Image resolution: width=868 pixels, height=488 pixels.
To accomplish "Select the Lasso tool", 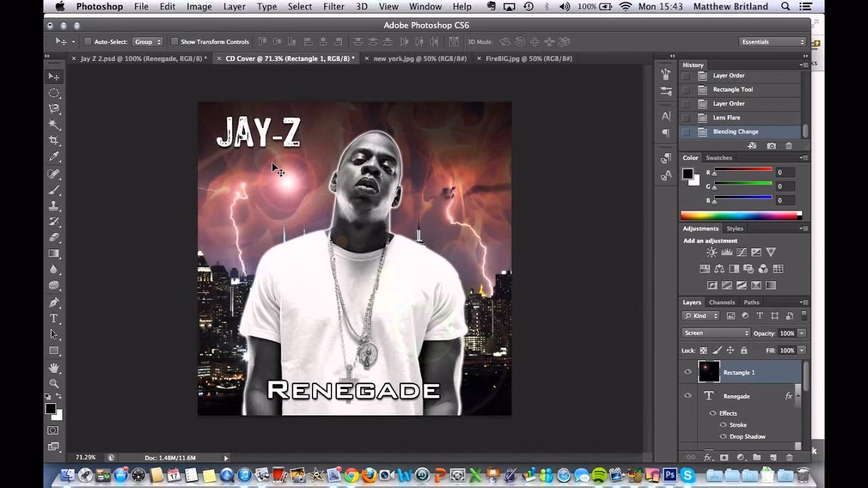I will (54, 108).
